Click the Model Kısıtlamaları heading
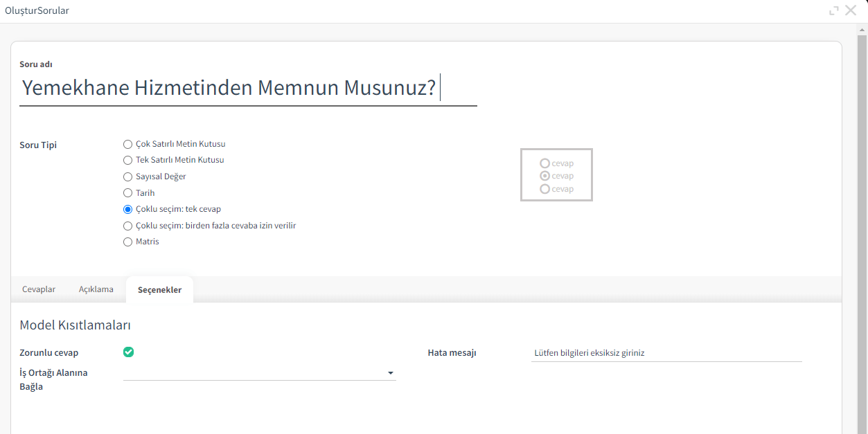Screen dimensions: 868x434 point(76,325)
